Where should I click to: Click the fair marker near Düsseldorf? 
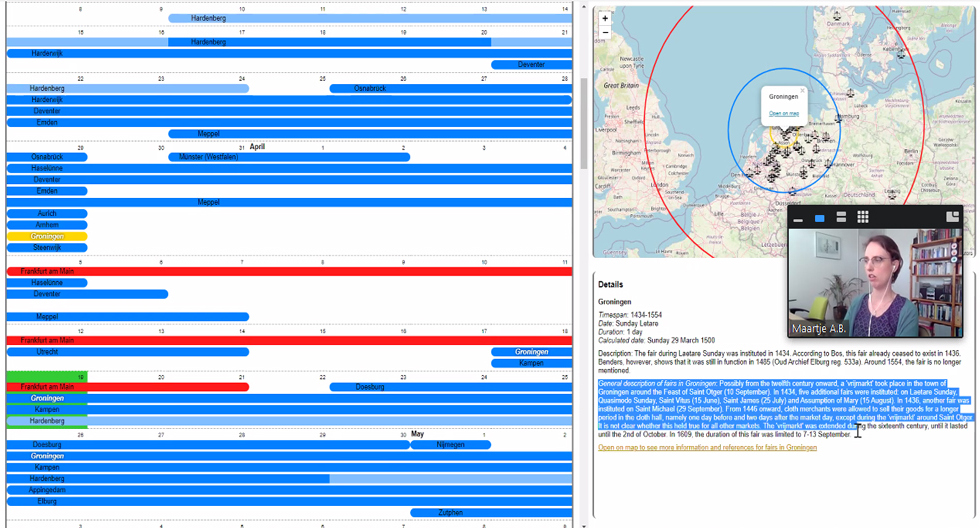click(x=792, y=191)
